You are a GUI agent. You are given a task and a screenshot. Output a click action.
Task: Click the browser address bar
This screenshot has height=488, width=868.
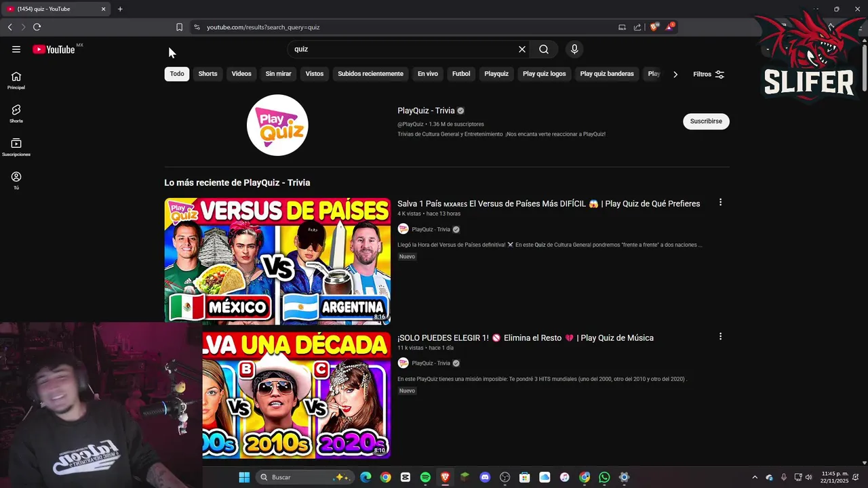click(407, 27)
